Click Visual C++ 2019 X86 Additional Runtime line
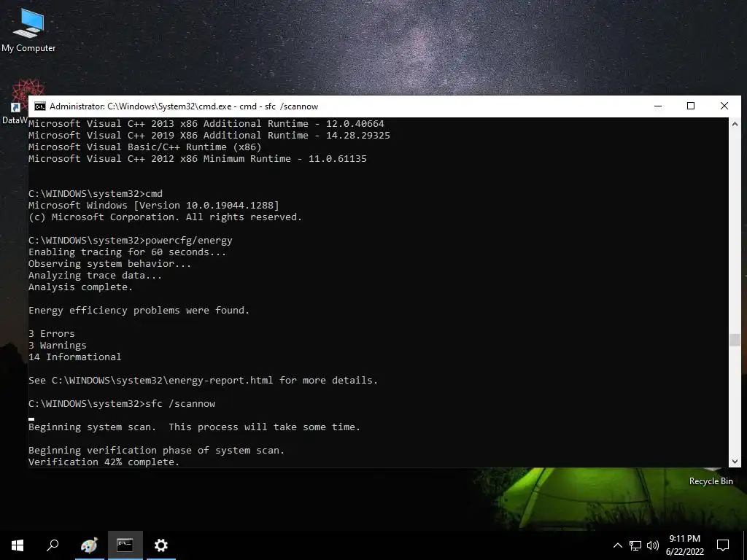Viewport: 747px width, 560px height. pyautogui.click(x=209, y=135)
